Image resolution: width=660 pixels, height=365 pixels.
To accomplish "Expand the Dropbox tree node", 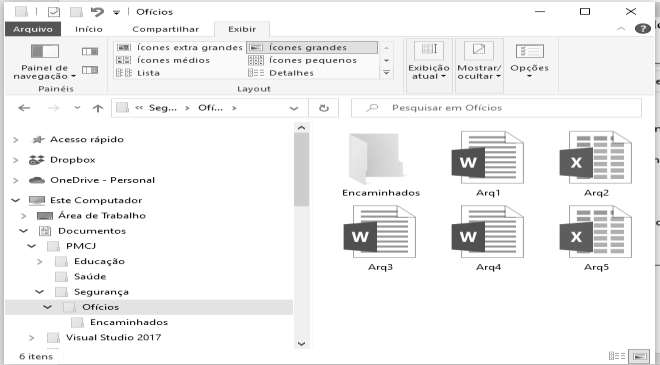I will click(x=16, y=160).
